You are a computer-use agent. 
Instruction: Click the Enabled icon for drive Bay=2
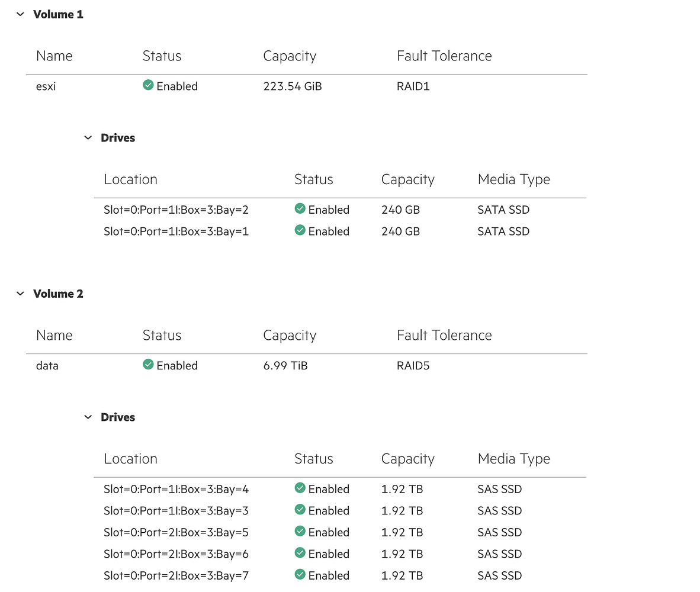(x=300, y=209)
